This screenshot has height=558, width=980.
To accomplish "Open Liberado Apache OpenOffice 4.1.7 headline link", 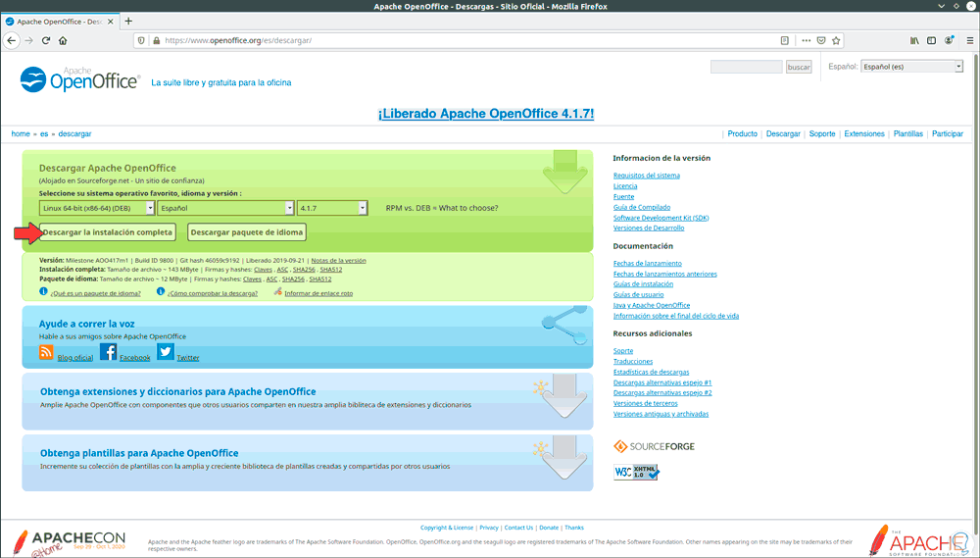I will (x=486, y=114).
